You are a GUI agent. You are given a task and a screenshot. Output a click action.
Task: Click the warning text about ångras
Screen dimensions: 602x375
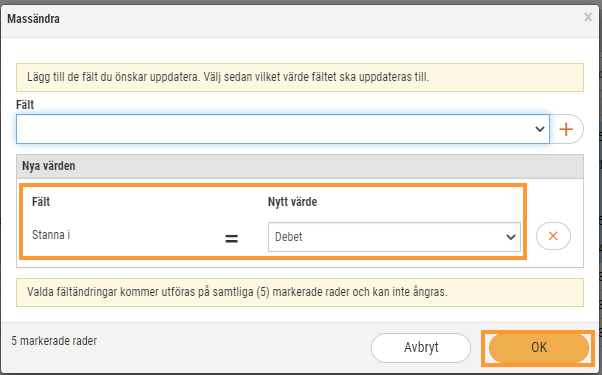click(237, 292)
